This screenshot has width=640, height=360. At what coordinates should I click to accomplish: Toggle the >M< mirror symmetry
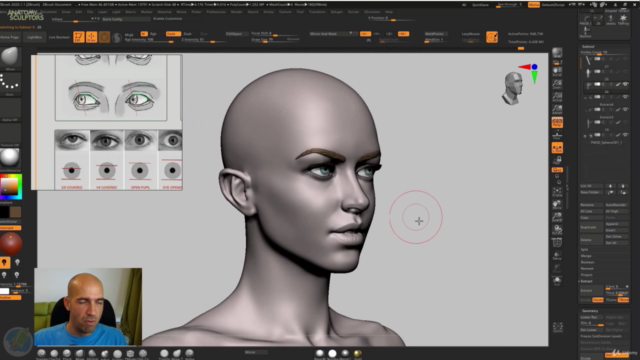404,34
